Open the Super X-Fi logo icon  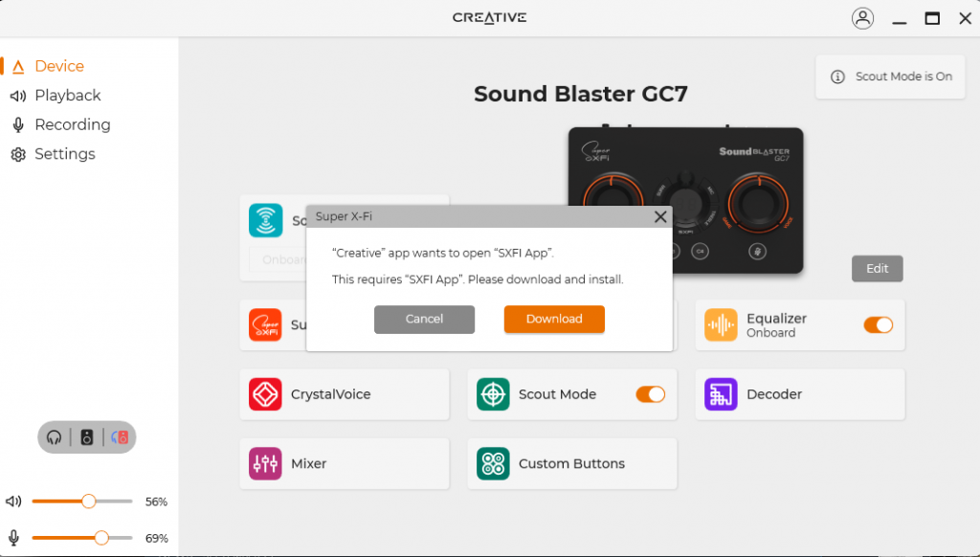[x=265, y=324]
